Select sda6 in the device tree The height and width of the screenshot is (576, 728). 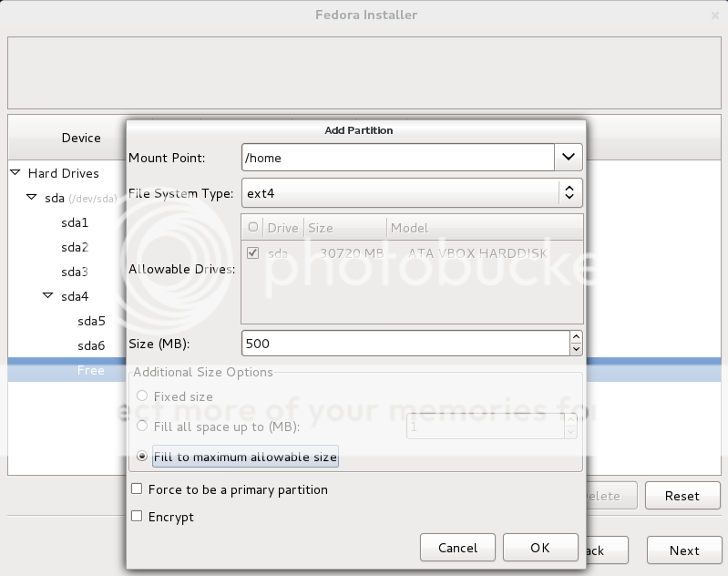(91, 345)
